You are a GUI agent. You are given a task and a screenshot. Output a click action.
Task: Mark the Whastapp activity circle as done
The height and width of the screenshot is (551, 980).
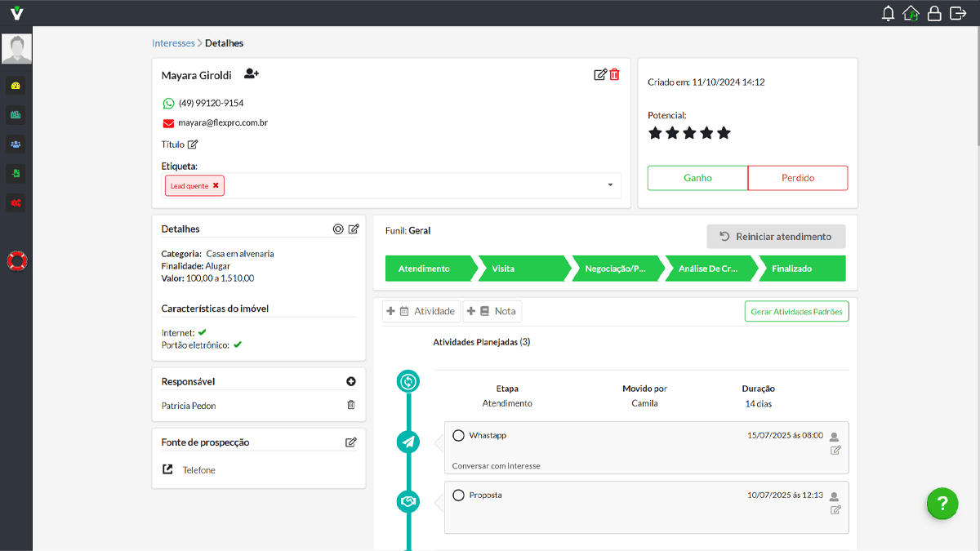pos(458,435)
